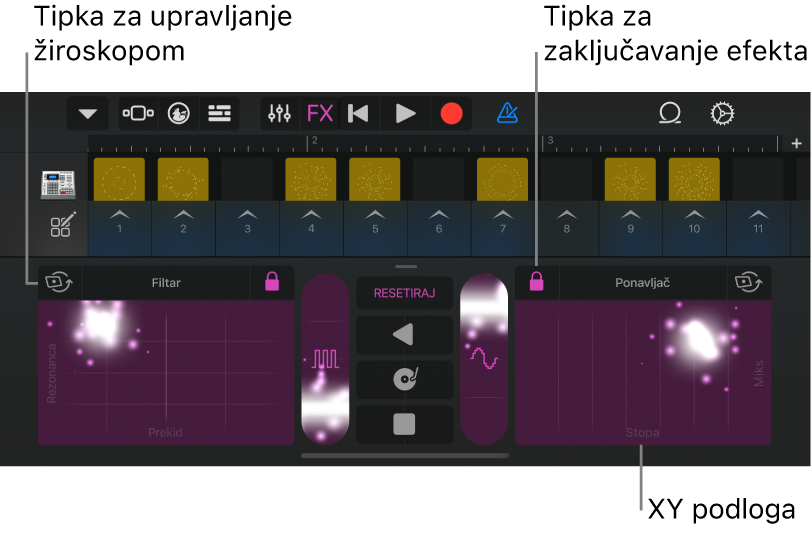This screenshot has width=811, height=535.
Task: Select the drum machine track icon
Action: click(58, 184)
